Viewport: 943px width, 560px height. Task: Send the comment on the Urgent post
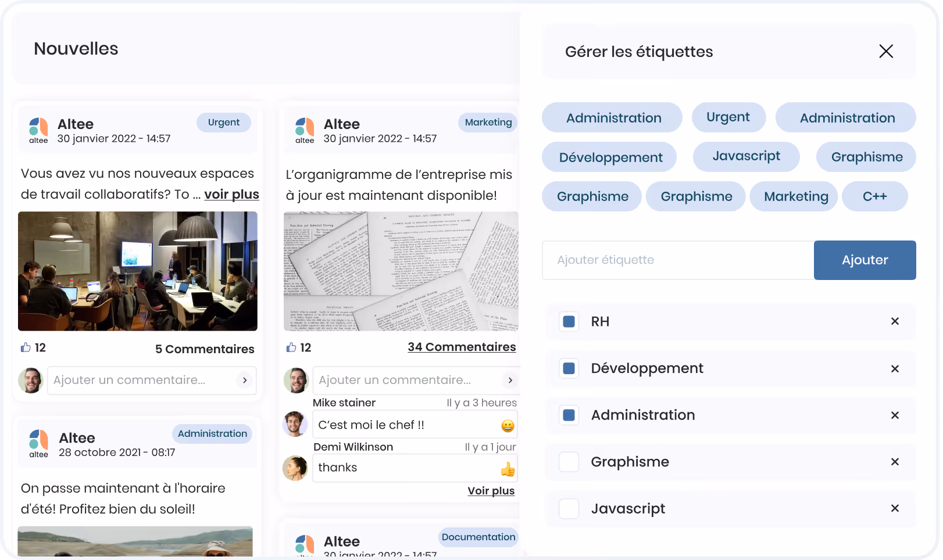(x=245, y=380)
